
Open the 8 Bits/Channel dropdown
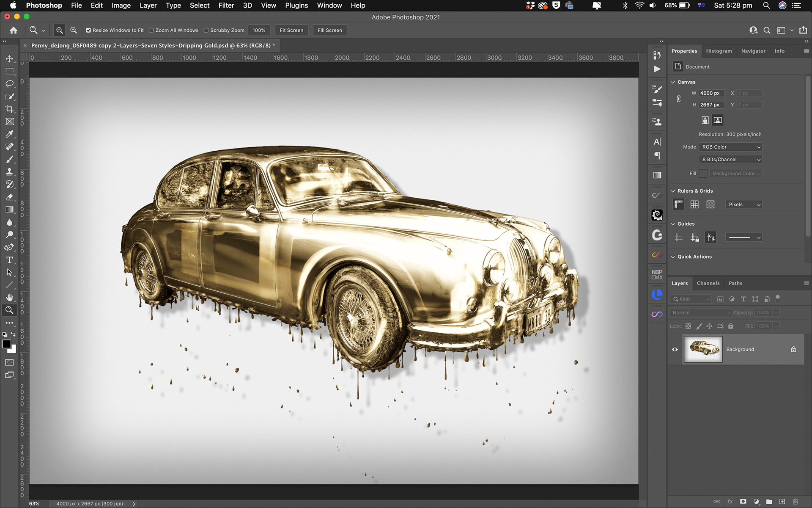point(730,160)
